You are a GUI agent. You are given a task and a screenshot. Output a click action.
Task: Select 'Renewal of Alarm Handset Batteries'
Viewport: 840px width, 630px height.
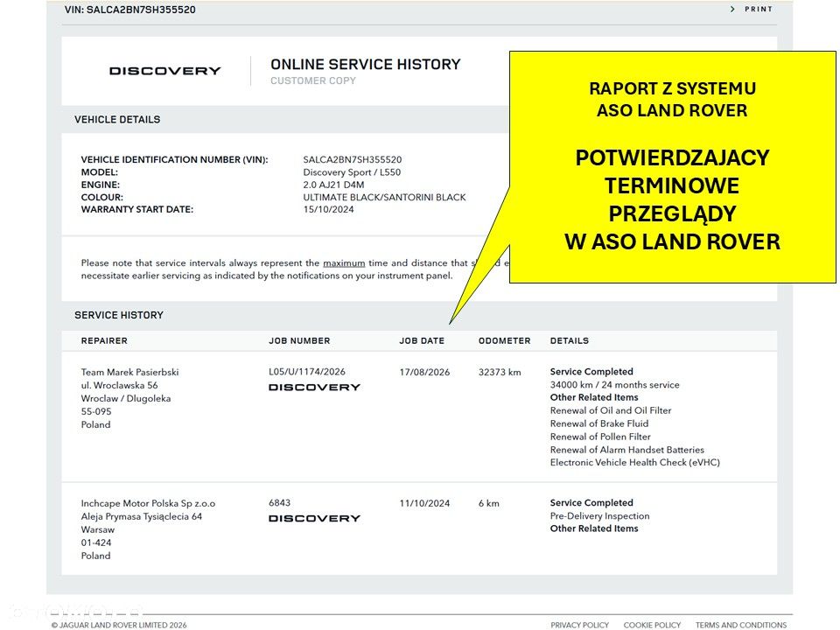tap(627, 450)
